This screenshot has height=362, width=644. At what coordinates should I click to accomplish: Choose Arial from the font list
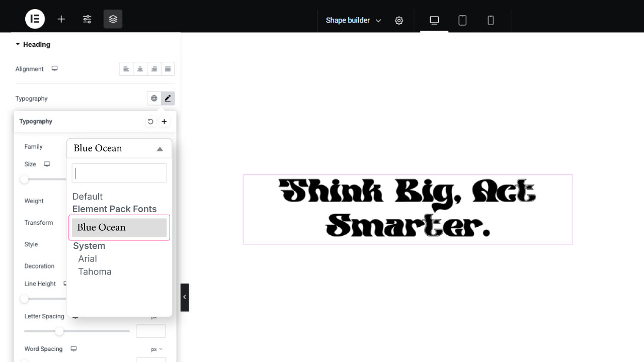[88, 259]
